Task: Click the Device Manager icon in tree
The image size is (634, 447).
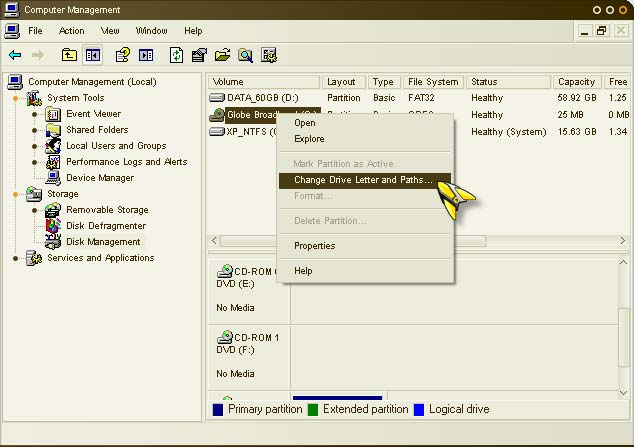Action: coord(54,178)
